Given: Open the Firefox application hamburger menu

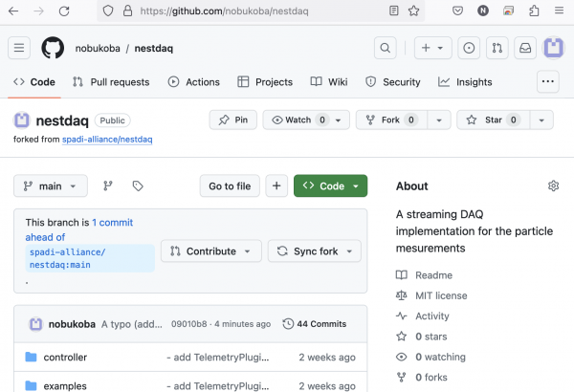Looking at the screenshot, I should tap(559, 11).
